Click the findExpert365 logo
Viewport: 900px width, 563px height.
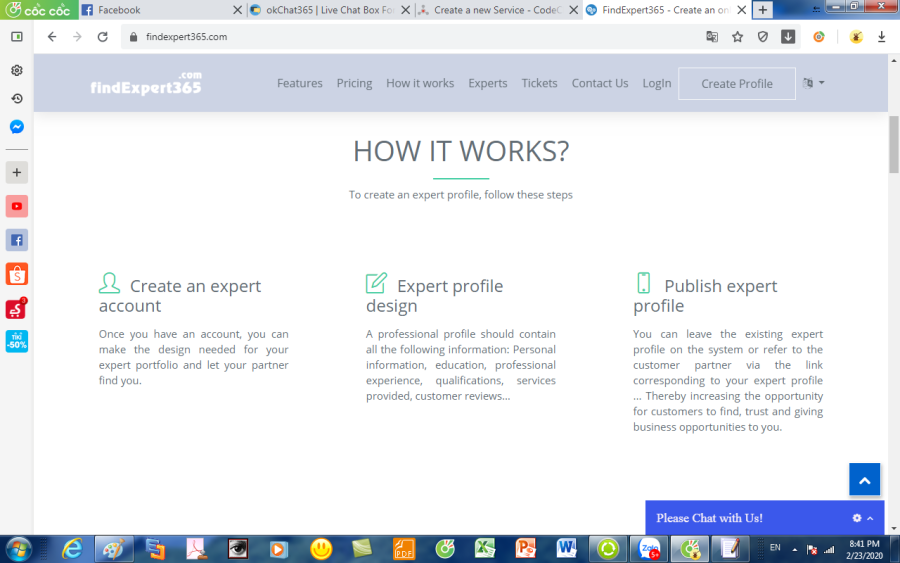(146, 83)
